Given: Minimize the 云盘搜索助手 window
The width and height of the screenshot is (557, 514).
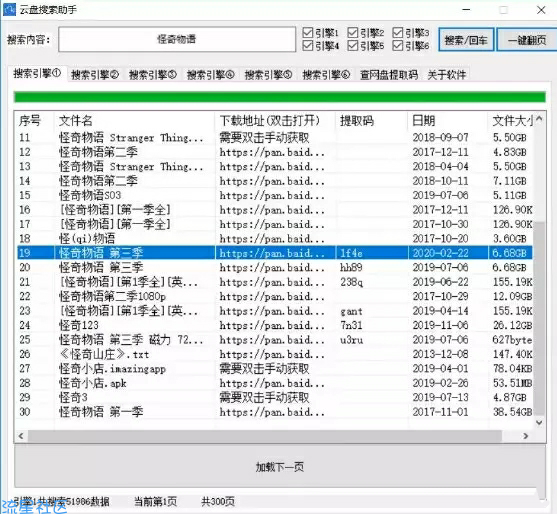Looking at the screenshot, I should pyautogui.click(x=466, y=10).
